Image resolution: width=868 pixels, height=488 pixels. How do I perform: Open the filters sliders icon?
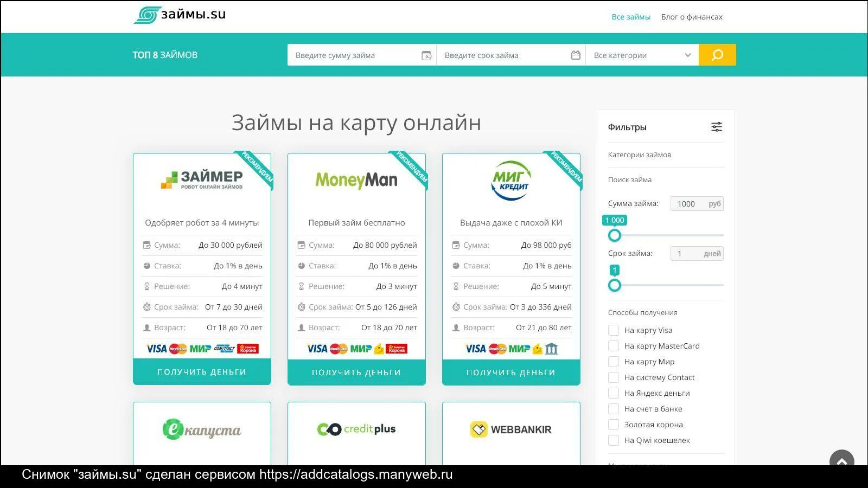tap(717, 127)
